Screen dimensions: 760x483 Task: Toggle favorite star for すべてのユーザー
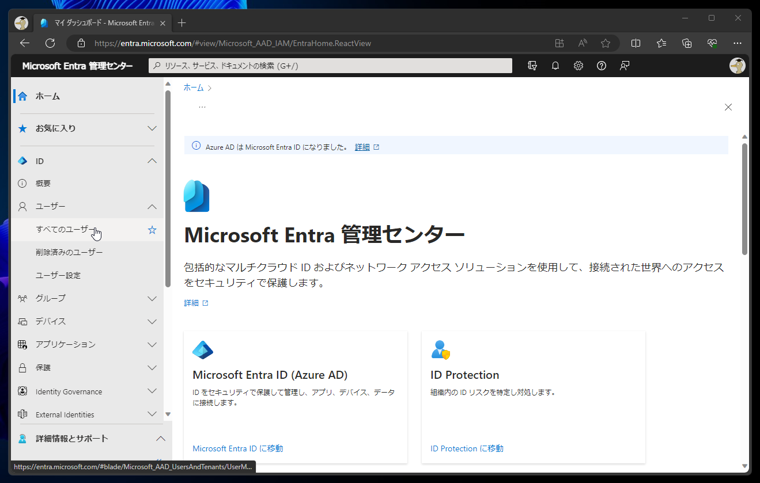coord(152,230)
